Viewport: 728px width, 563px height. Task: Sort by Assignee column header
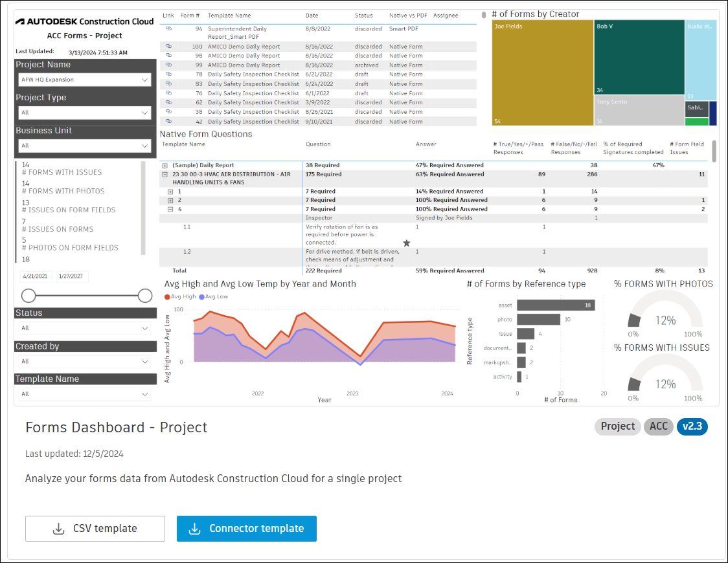[446, 16]
